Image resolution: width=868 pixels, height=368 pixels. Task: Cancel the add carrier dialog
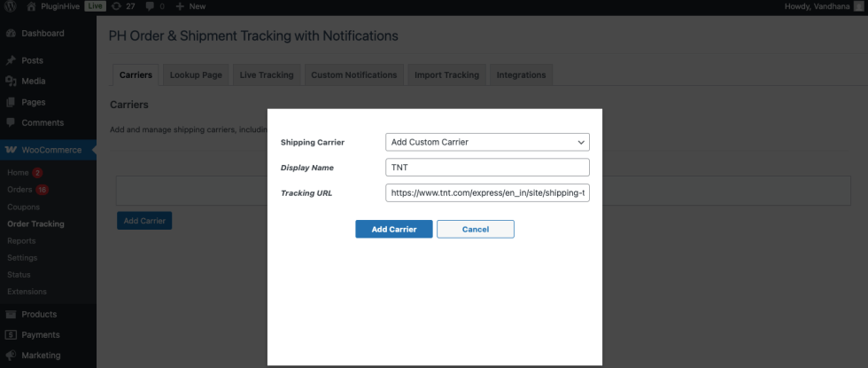476,229
